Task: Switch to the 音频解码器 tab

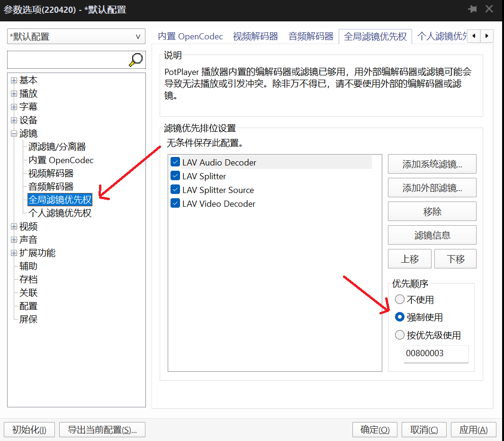Action: pyautogui.click(x=311, y=37)
